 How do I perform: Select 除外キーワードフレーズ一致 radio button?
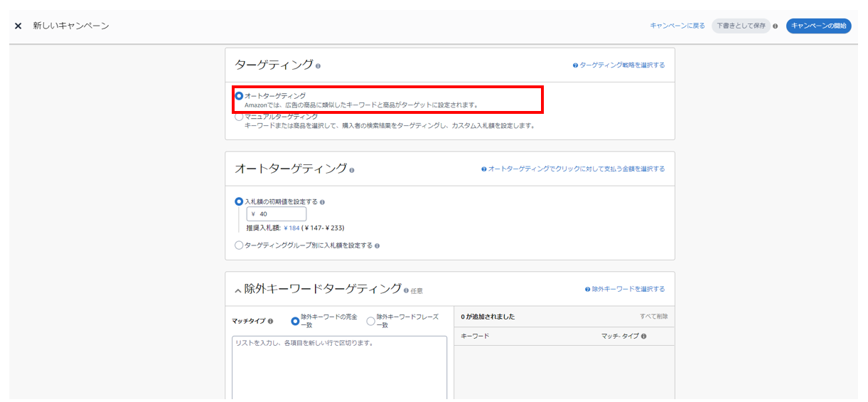tap(370, 321)
